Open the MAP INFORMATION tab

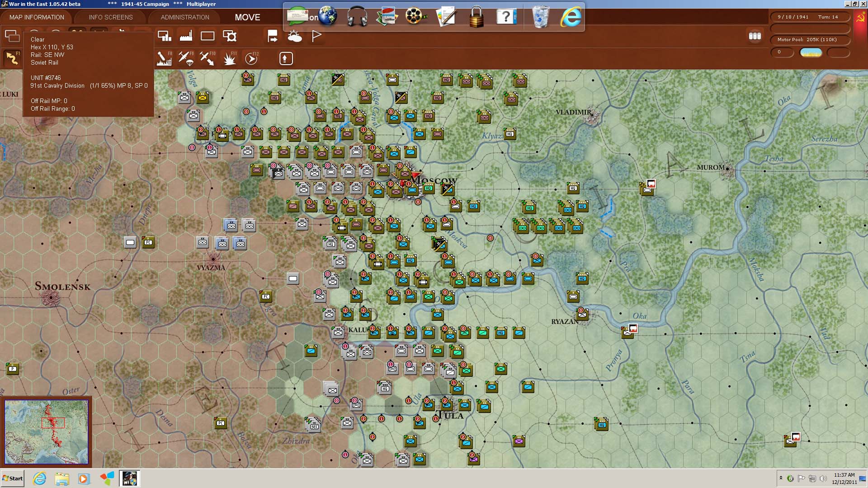(37, 17)
